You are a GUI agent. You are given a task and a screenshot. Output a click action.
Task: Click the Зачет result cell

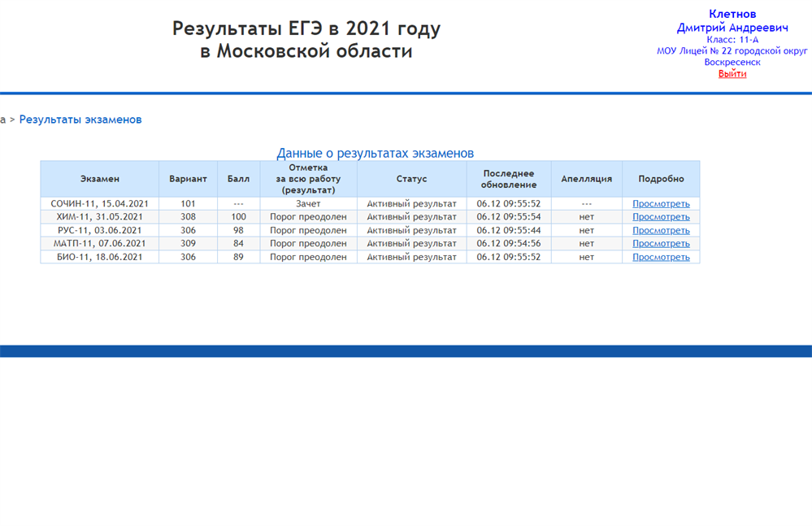pos(308,204)
